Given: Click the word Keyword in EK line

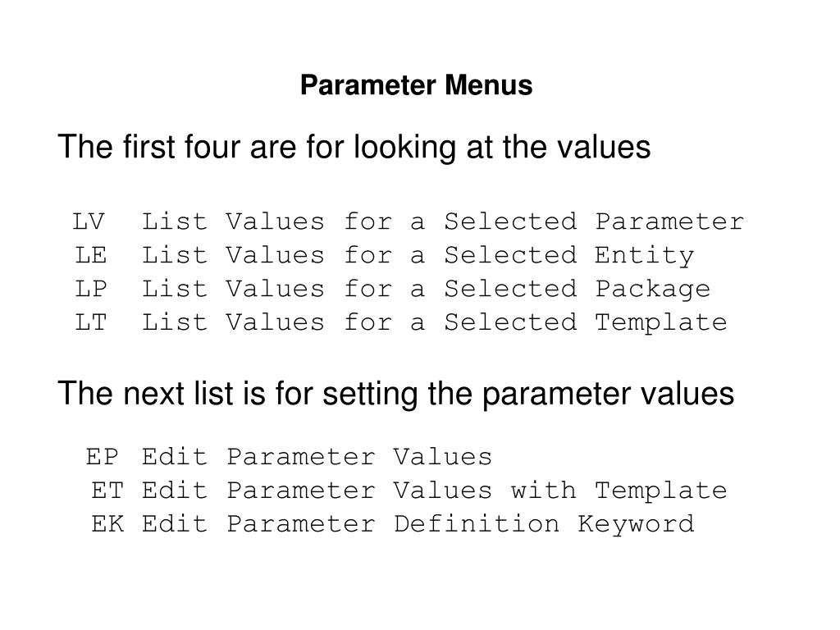Looking at the screenshot, I should (636, 525).
